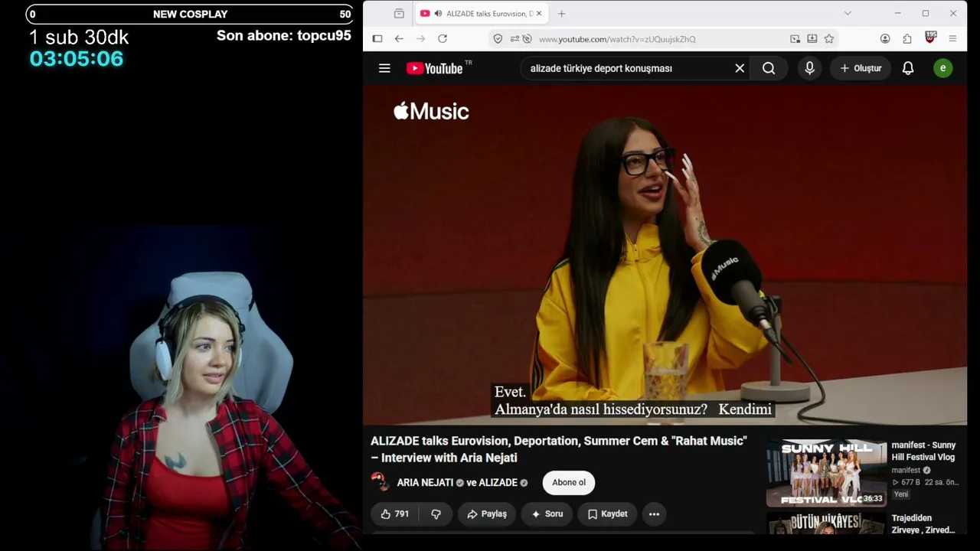Image resolution: width=980 pixels, height=551 pixels.
Task: Click the autoplay blocked icon in address bar
Action: 528,39
